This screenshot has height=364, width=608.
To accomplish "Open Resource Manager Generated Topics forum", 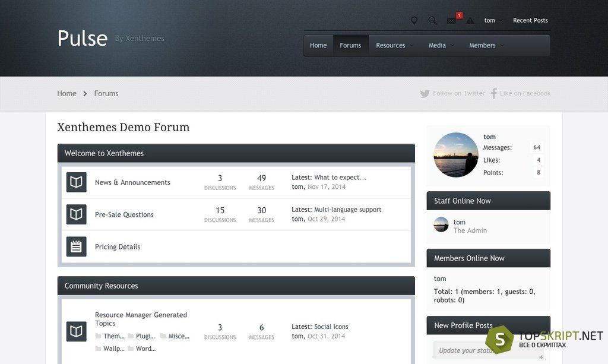I will coord(141,319).
